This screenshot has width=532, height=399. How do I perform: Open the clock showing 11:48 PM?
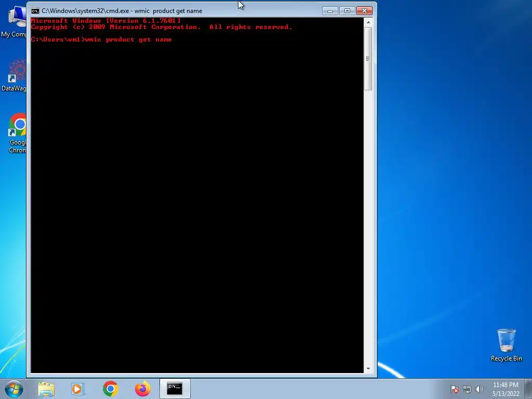pos(506,389)
